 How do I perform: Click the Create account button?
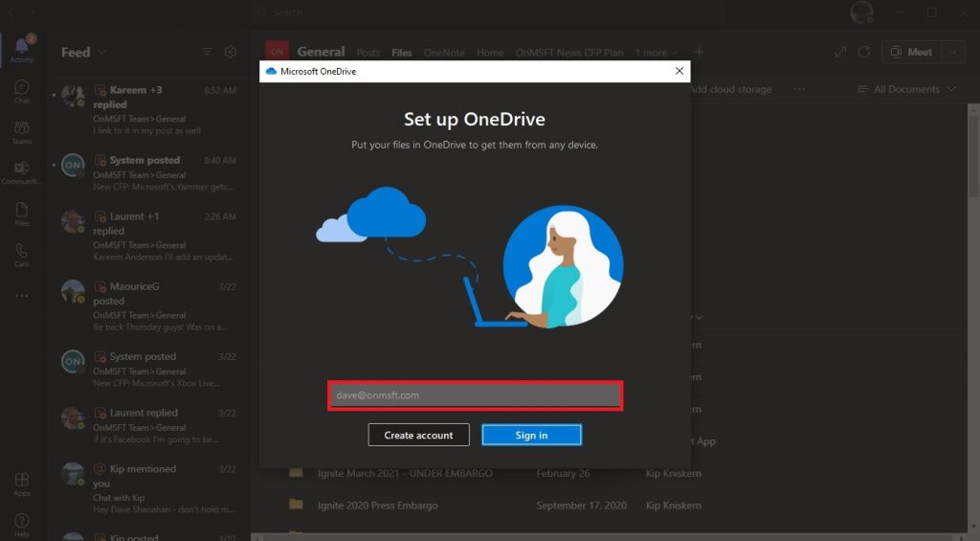419,436
